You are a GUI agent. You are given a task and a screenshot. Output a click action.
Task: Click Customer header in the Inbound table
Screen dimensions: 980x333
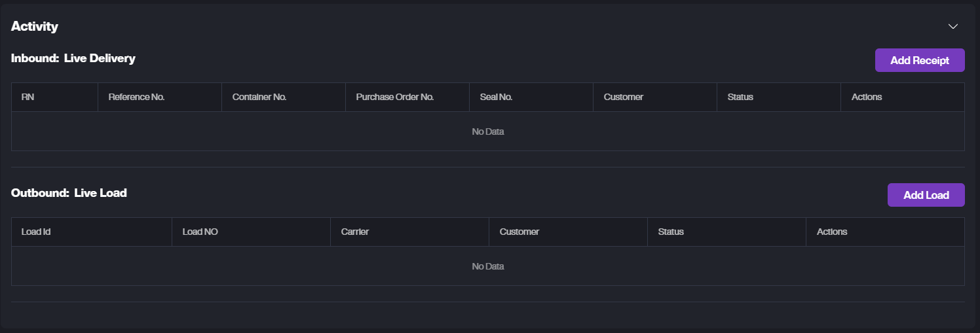(x=624, y=97)
